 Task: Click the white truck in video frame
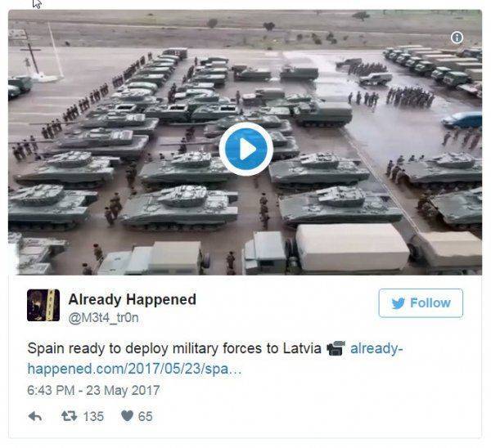coord(326,249)
